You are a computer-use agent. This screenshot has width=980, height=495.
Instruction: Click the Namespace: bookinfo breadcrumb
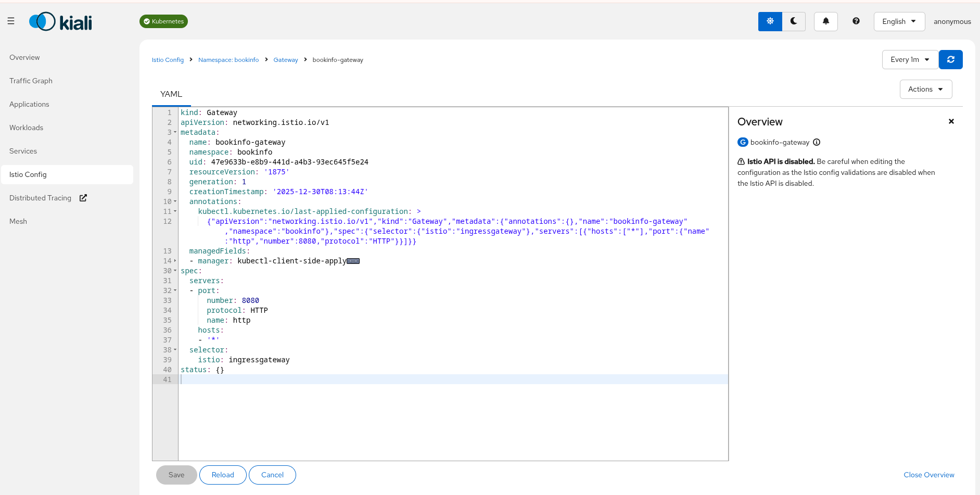tap(228, 60)
